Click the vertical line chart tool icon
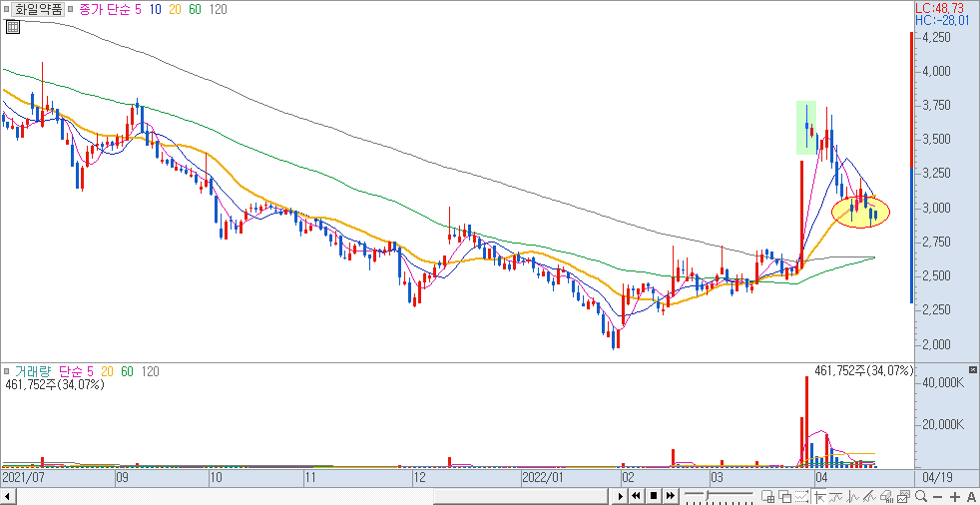 coord(852,497)
